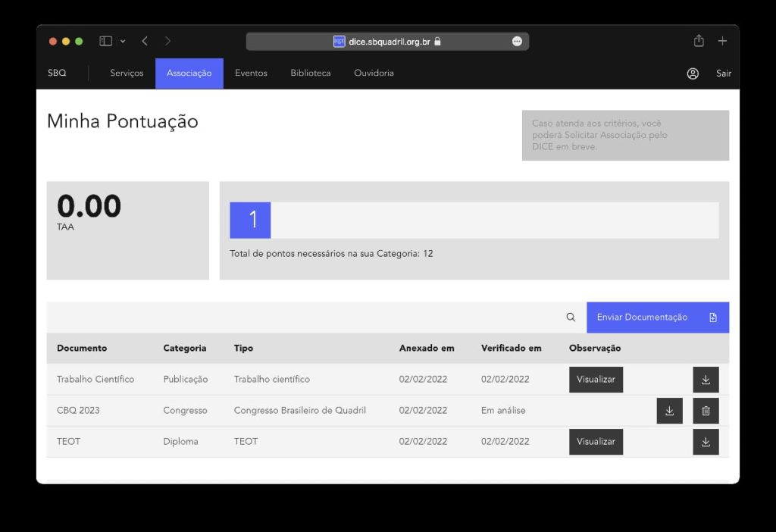This screenshot has width=776, height=532.
Task: Click the SBQ logo link
Action: pyautogui.click(x=57, y=73)
